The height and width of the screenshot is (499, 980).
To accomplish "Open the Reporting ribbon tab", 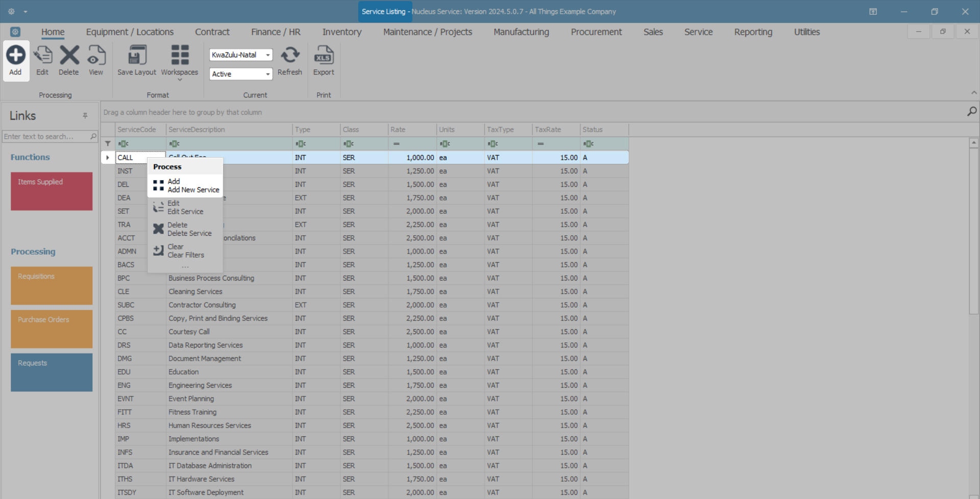I will pyautogui.click(x=753, y=32).
